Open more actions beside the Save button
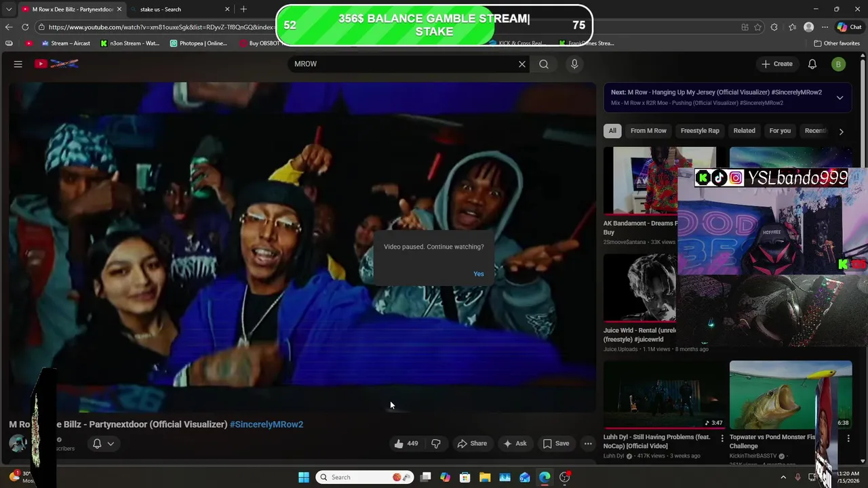Screen dimensions: 868x488 point(588,443)
